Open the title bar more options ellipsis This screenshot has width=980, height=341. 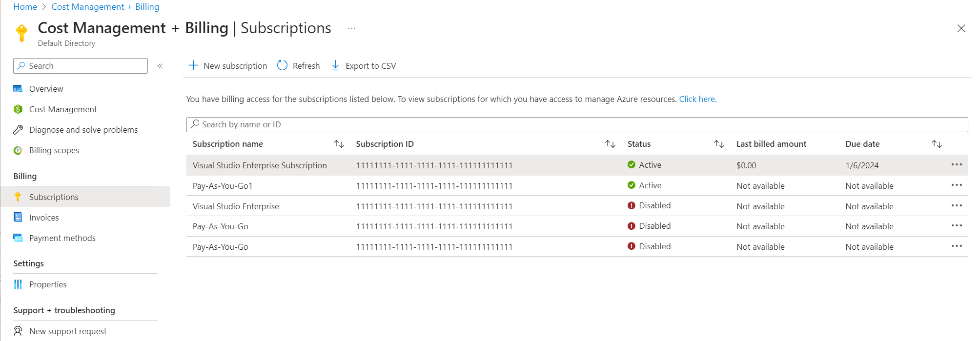point(351,28)
